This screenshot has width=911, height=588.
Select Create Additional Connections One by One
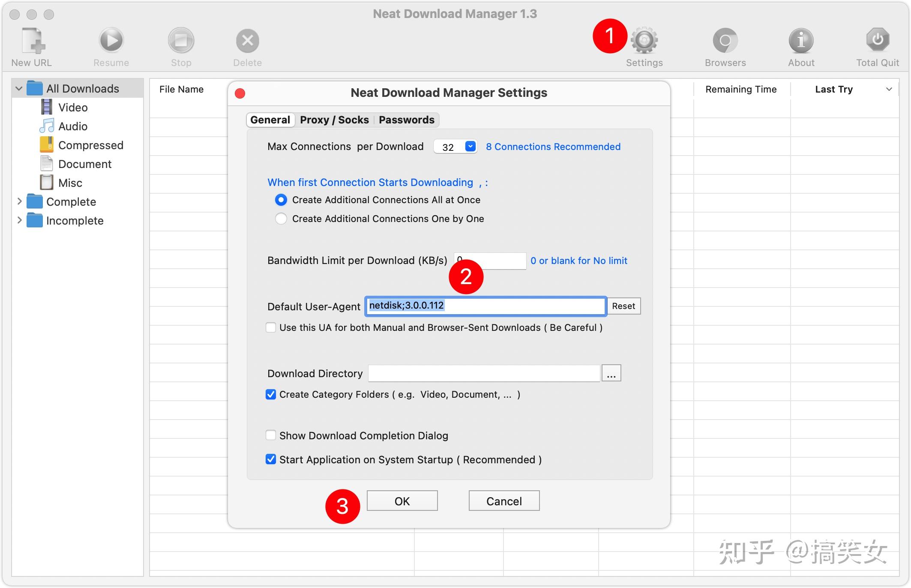point(281,219)
